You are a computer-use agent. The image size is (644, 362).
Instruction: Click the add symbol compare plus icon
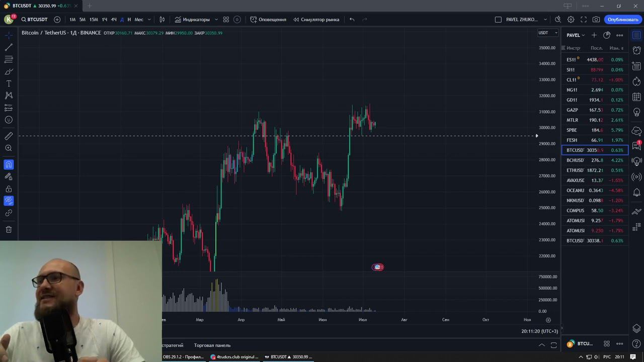pyautogui.click(x=57, y=20)
